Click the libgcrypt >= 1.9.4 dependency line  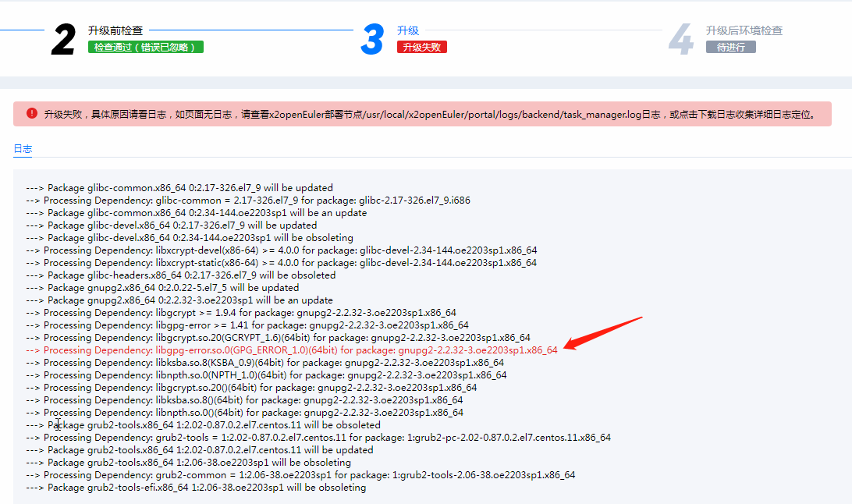[241, 313]
